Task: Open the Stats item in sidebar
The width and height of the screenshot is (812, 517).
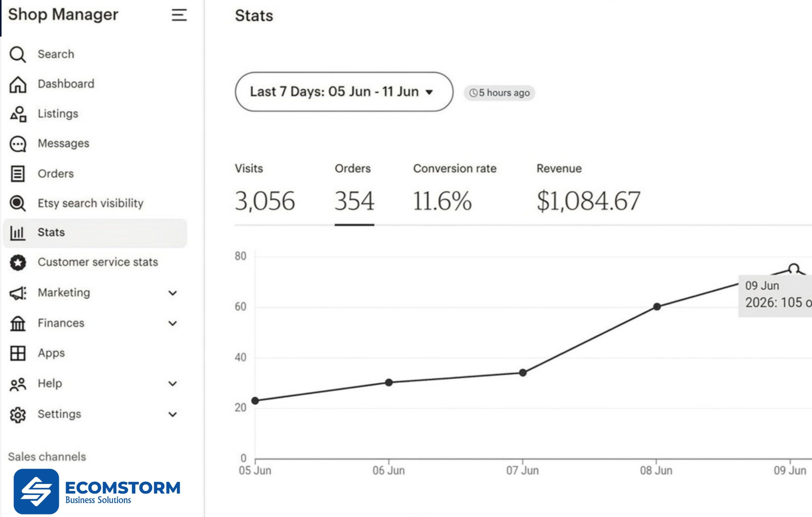Action: pos(95,233)
